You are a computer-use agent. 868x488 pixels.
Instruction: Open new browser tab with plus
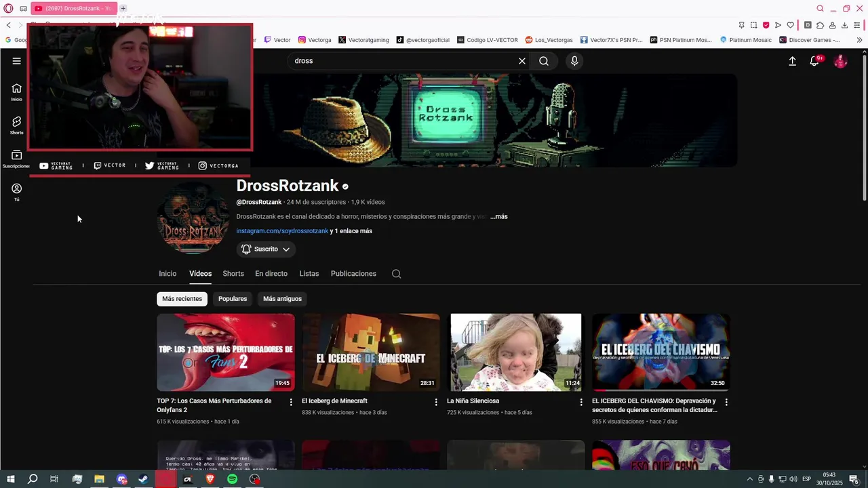[x=123, y=8]
